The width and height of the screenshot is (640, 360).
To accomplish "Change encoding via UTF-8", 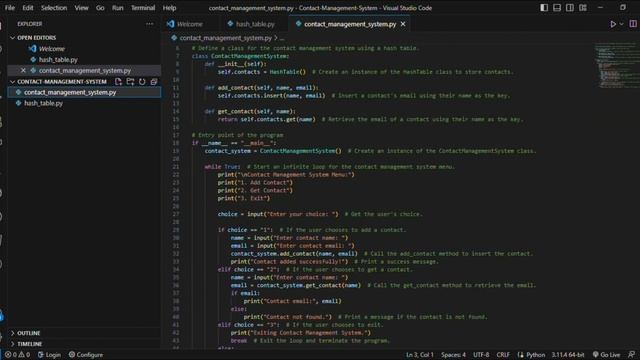I will pyautogui.click(x=481, y=355).
